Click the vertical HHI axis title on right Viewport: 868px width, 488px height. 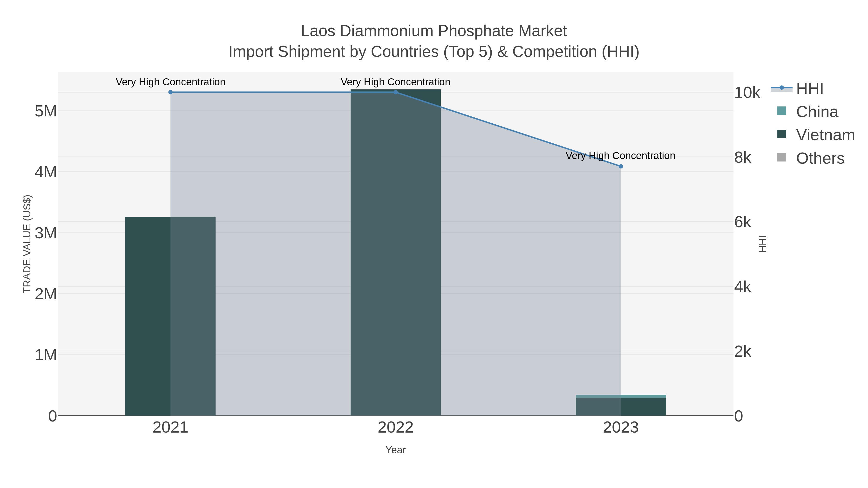click(763, 244)
